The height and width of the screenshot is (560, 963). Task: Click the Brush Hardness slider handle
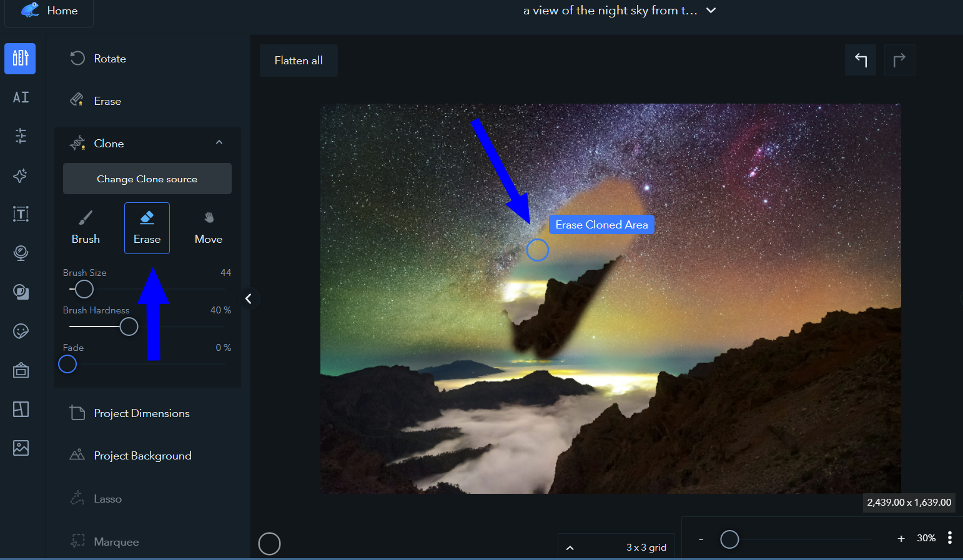pos(129,327)
